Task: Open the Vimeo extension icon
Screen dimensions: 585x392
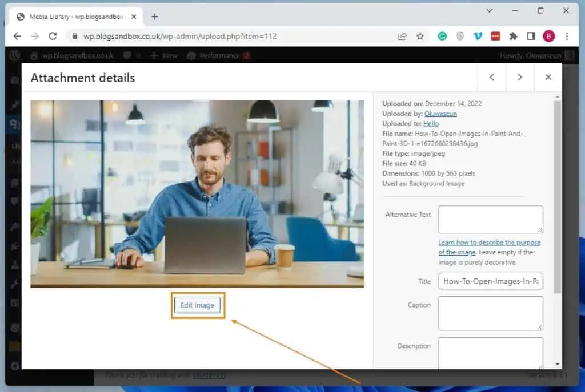Action: point(478,36)
